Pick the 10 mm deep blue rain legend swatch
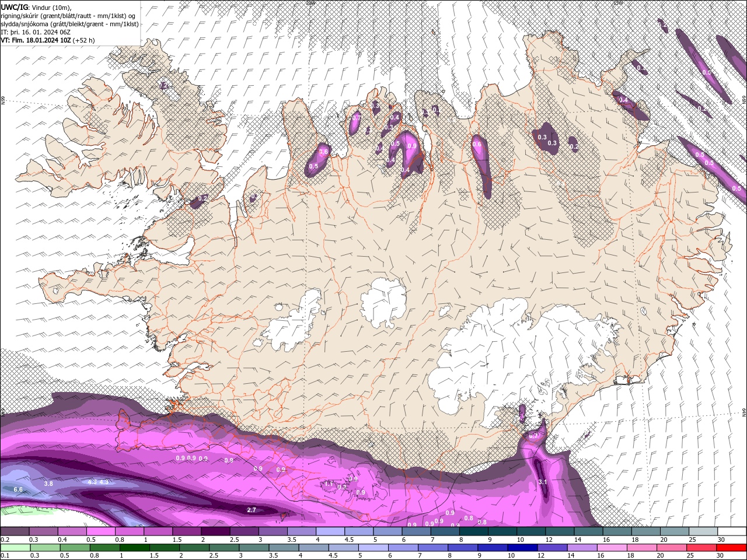Image resolution: width=747 pixels, height=560 pixels. pos(522,548)
